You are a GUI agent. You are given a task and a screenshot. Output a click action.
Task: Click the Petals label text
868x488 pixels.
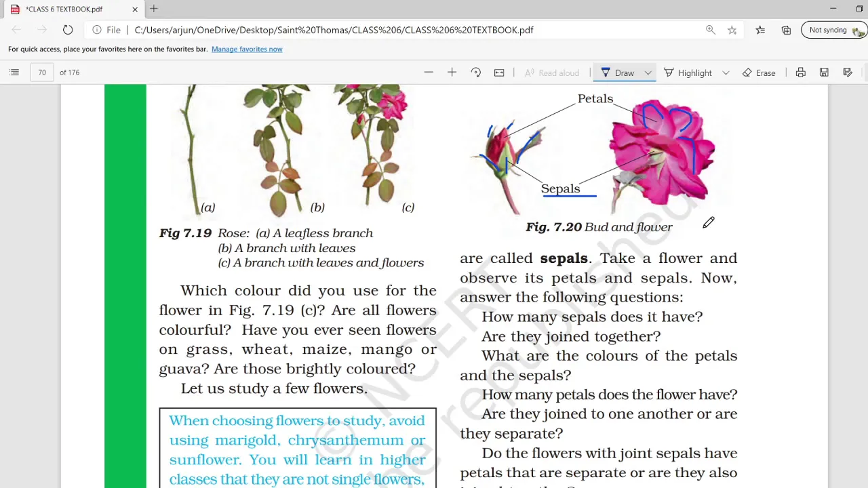(595, 99)
